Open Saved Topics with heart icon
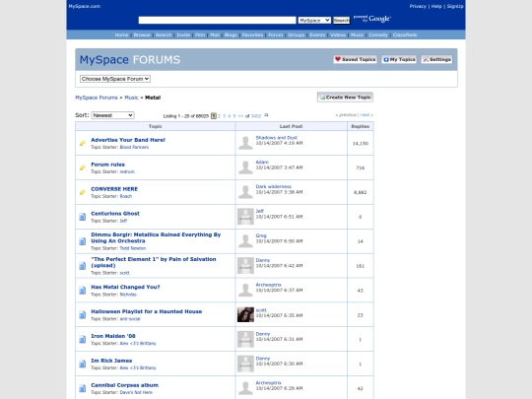This screenshot has width=532, height=399. click(x=356, y=59)
